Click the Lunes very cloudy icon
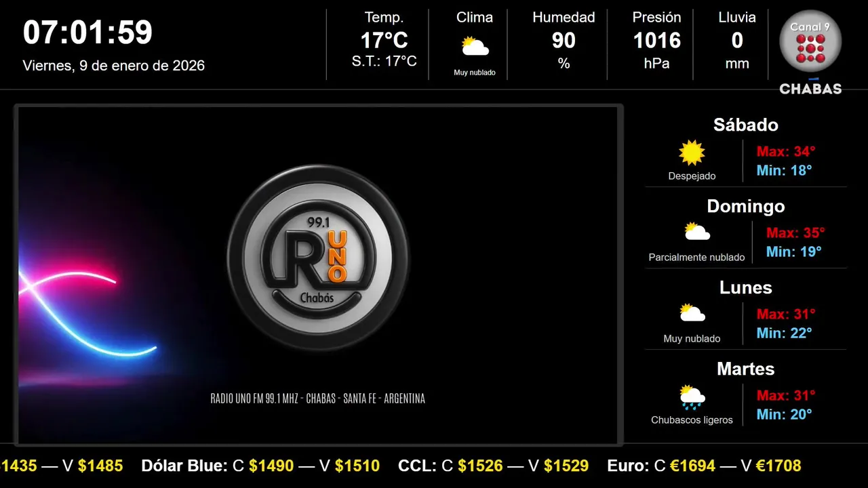This screenshot has width=868, height=488. tap(692, 313)
